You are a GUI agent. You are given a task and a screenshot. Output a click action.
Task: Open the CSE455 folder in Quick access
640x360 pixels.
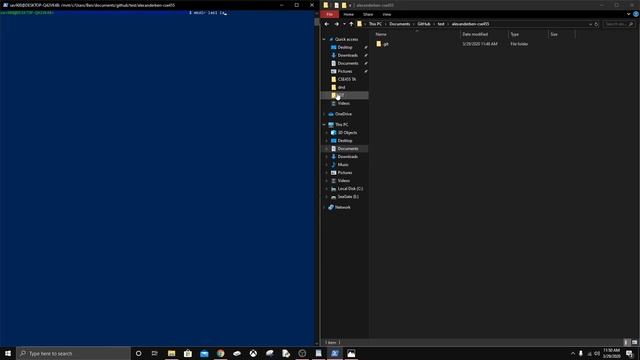[347, 79]
